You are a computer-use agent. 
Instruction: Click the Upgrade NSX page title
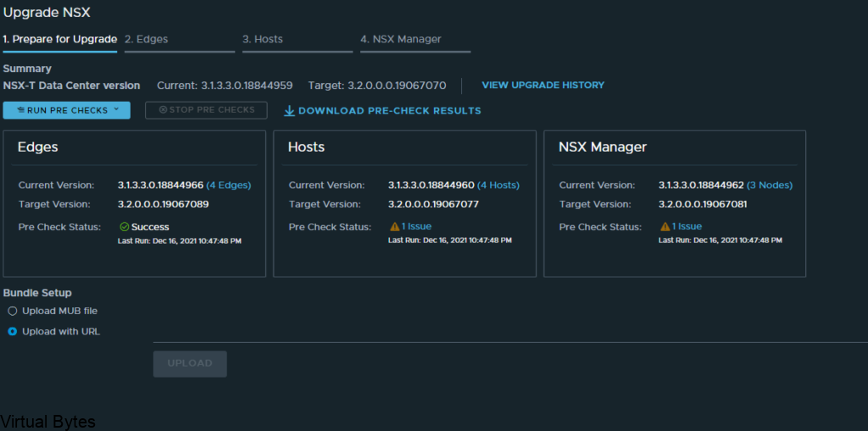click(x=47, y=12)
